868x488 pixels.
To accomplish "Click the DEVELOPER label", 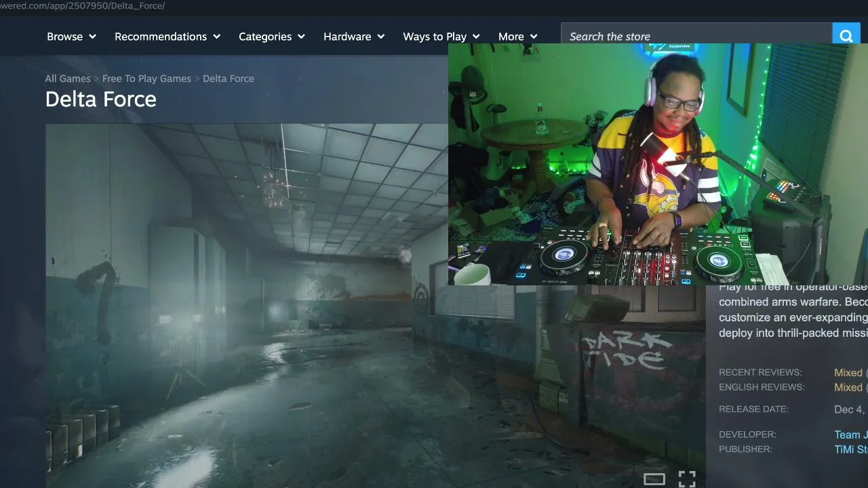I will [747, 434].
